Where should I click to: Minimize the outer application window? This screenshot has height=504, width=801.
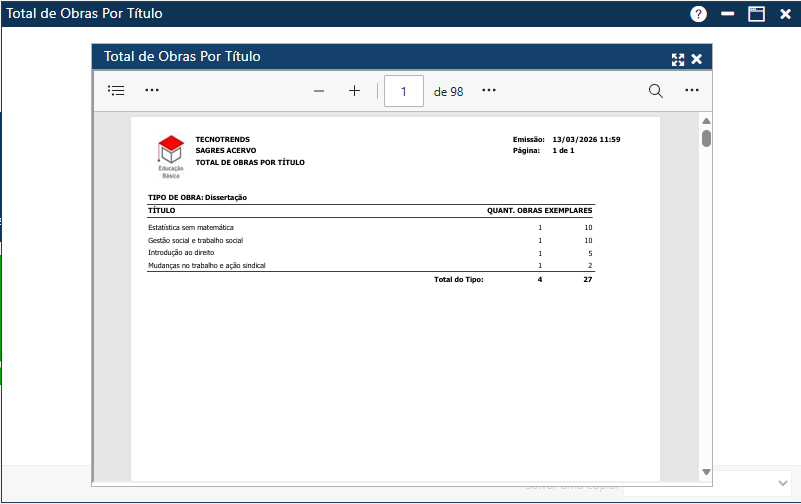(728, 14)
